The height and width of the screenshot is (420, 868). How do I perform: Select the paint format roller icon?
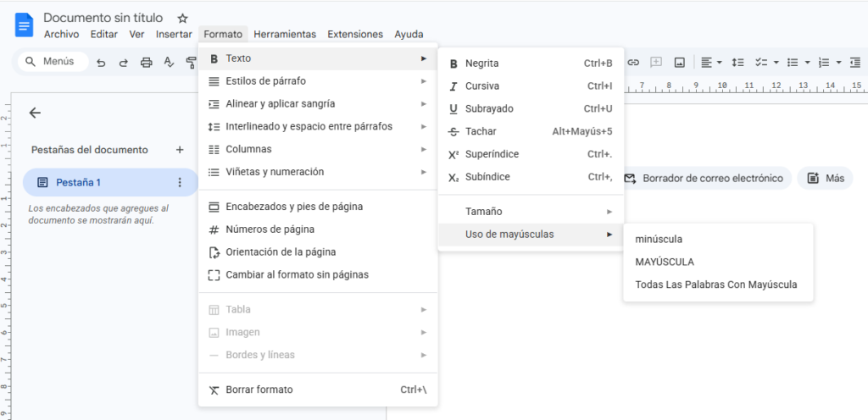(192, 63)
